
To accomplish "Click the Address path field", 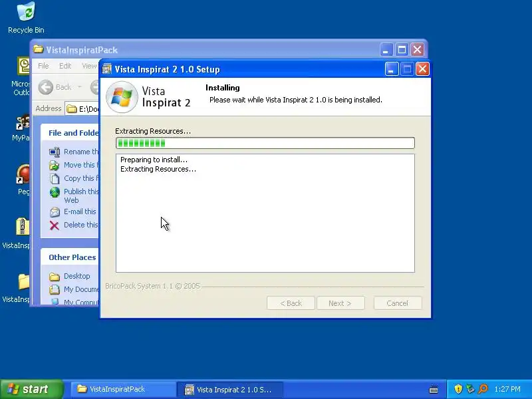I will click(82, 109).
